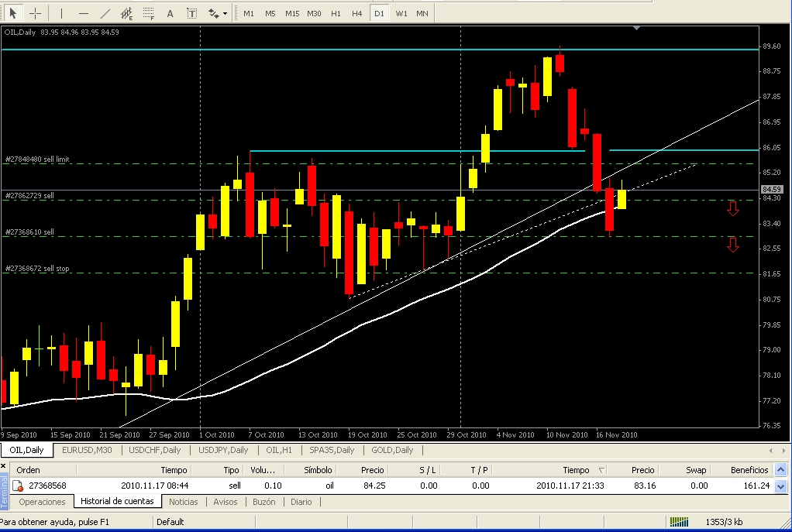Click connection status bars icon
The image size is (792, 532).
(x=679, y=521)
